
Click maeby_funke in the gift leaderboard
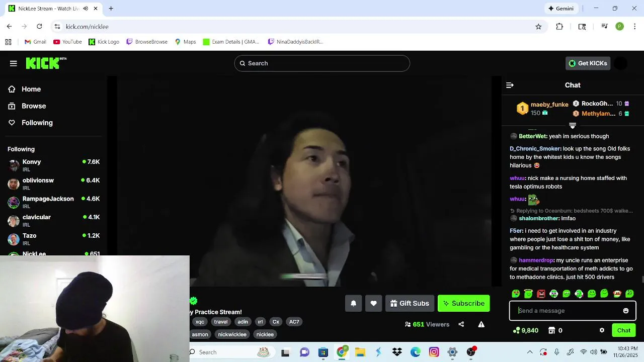click(x=549, y=105)
